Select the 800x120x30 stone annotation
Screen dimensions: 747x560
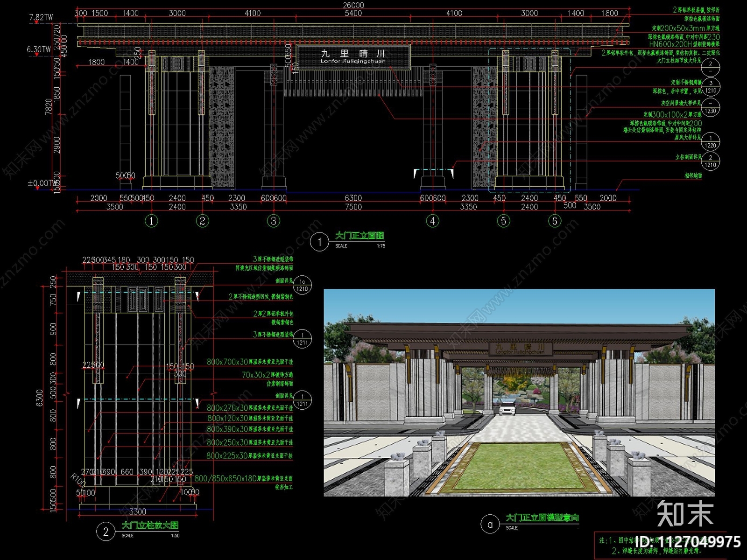click(250, 418)
